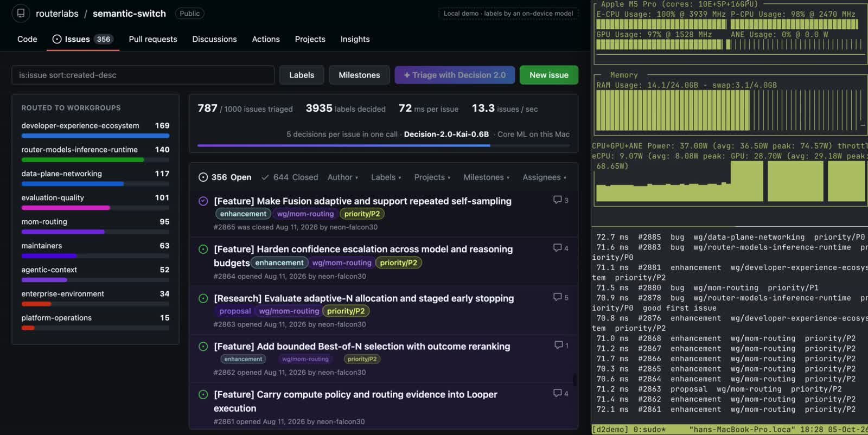Open the Labels button beside search
Image resolution: width=868 pixels, height=435 pixels.
[302, 75]
